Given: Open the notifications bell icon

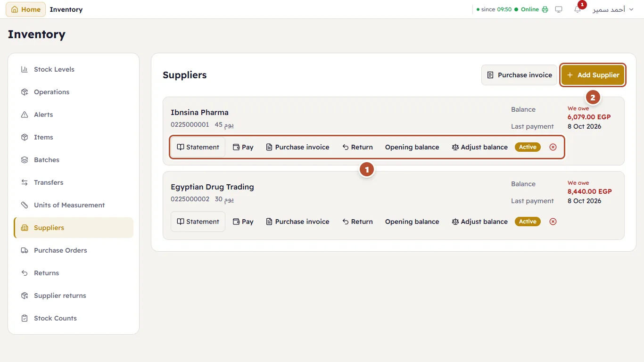Looking at the screenshot, I should 578,9.
